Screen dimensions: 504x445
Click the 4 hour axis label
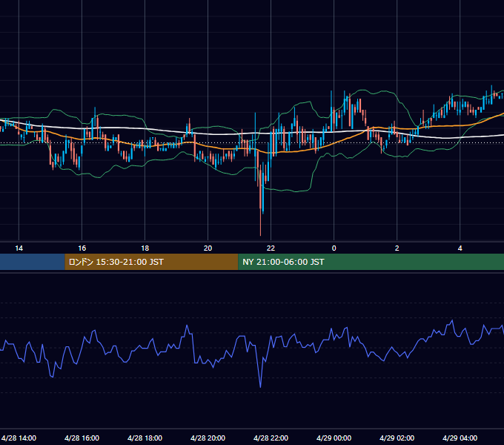click(x=460, y=248)
